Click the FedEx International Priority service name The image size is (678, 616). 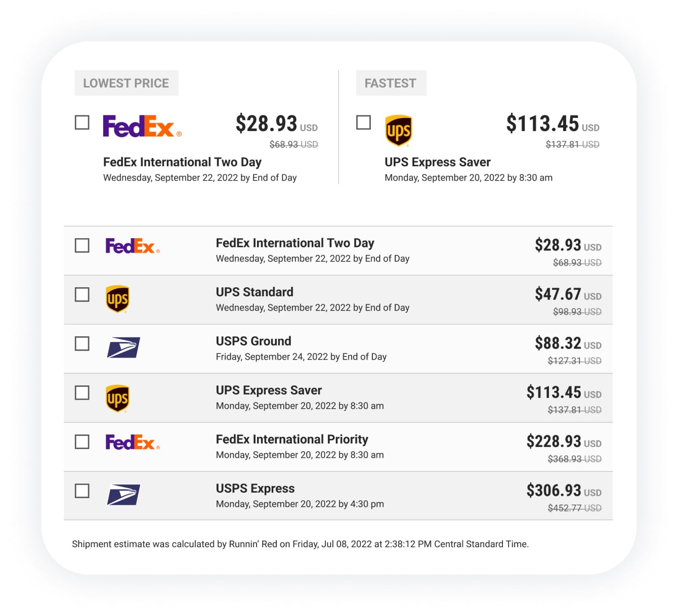tap(292, 439)
